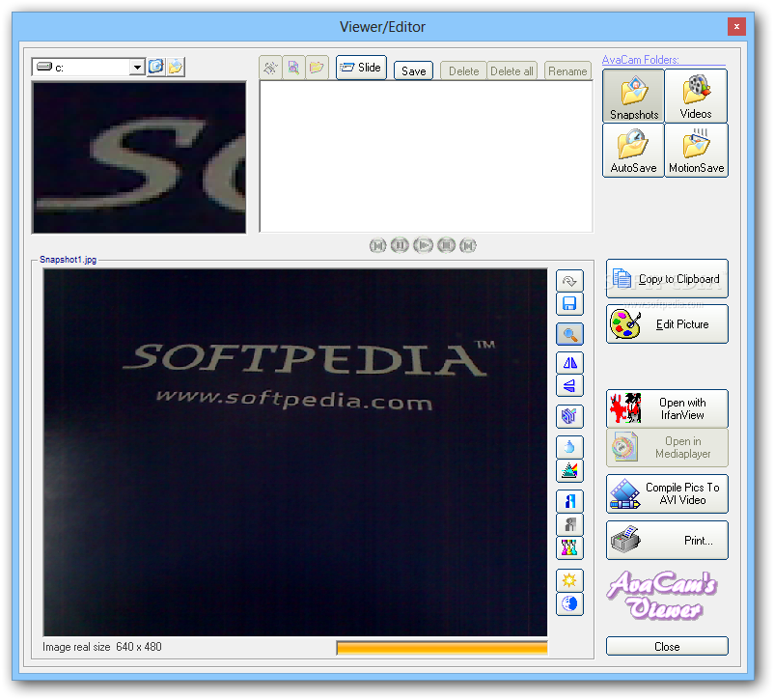774x700 pixels.
Task: Click the first grayed toolbar icon above file list
Action: (270, 68)
